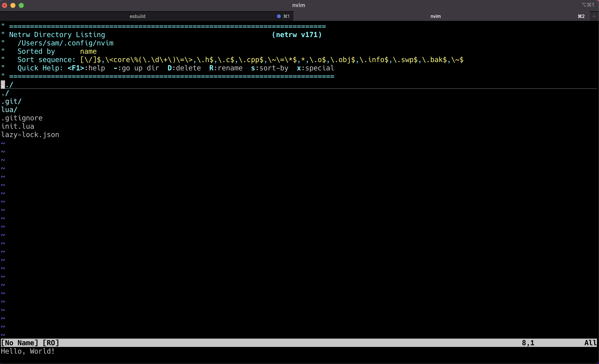Select the ./ current directory entry
Viewport: 599px width, 364px height.
tap(5, 93)
